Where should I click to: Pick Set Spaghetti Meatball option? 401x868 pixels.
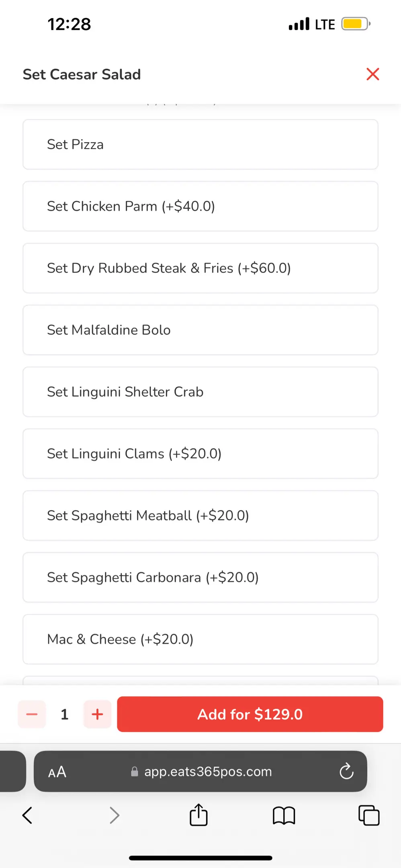click(200, 516)
